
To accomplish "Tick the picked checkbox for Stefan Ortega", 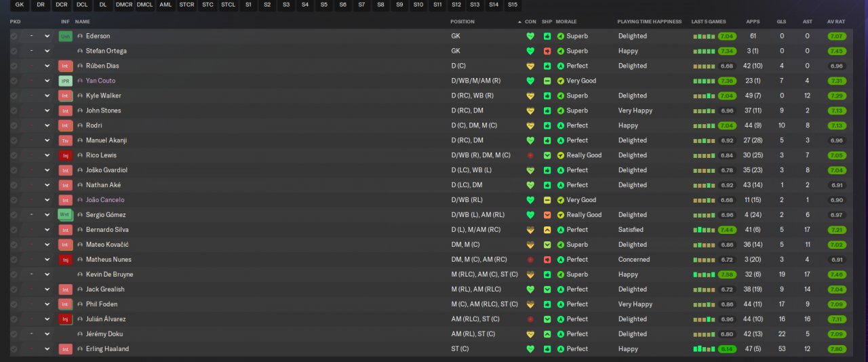I will (x=14, y=51).
